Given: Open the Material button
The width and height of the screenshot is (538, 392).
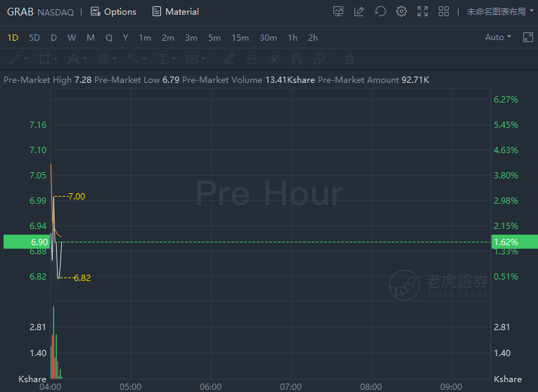Looking at the screenshot, I should [x=175, y=12].
